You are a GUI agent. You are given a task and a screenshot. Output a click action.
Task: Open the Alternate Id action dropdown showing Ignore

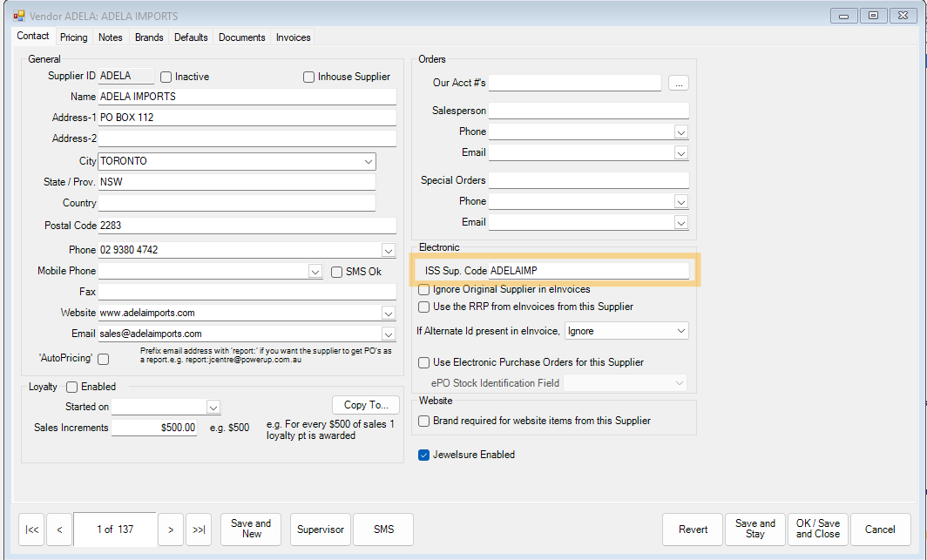point(680,330)
